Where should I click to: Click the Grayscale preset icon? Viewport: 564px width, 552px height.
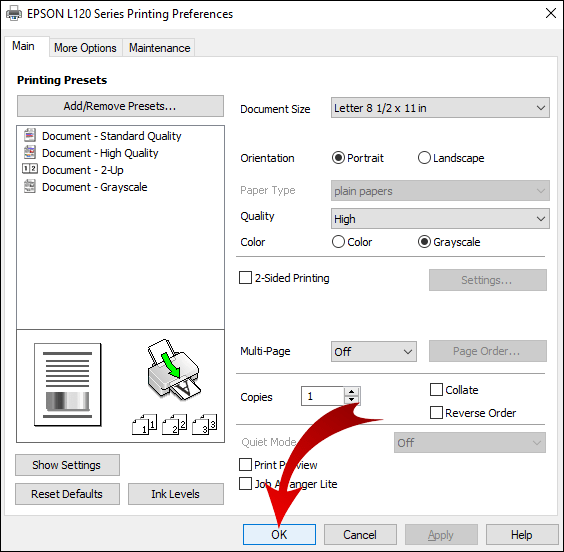coord(30,186)
